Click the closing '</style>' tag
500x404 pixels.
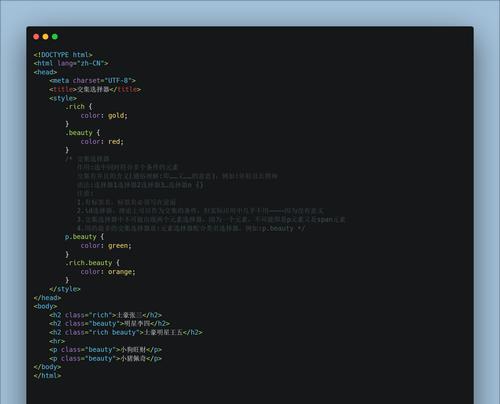point(65,289)
